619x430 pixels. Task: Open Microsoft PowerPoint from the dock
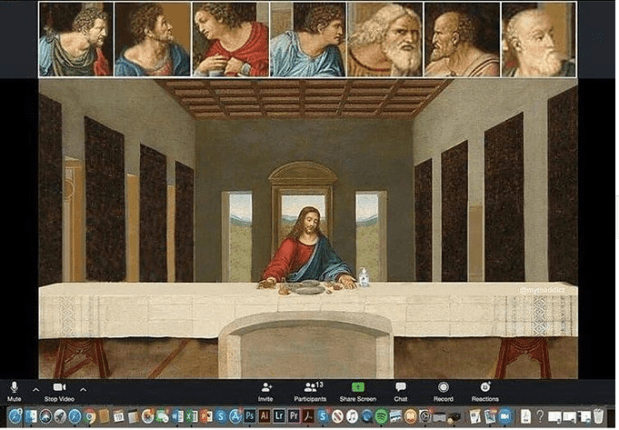pos(206,417)
